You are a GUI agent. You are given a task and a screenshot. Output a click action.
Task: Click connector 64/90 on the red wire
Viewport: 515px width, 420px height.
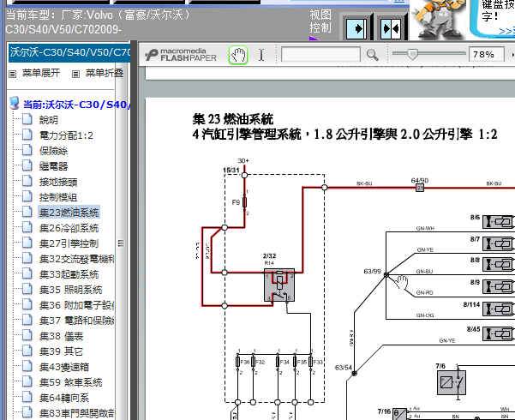click(x=420, y=188)
